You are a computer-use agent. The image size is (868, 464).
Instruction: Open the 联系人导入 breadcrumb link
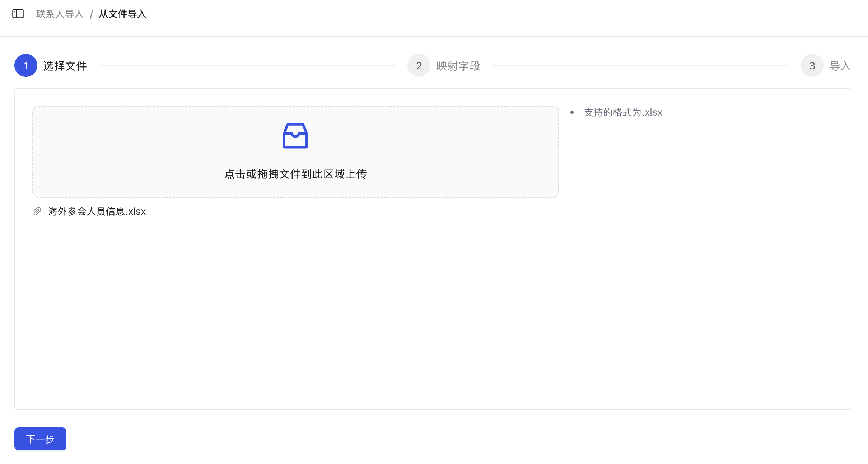pyautogui.click(x=59, y=14)
